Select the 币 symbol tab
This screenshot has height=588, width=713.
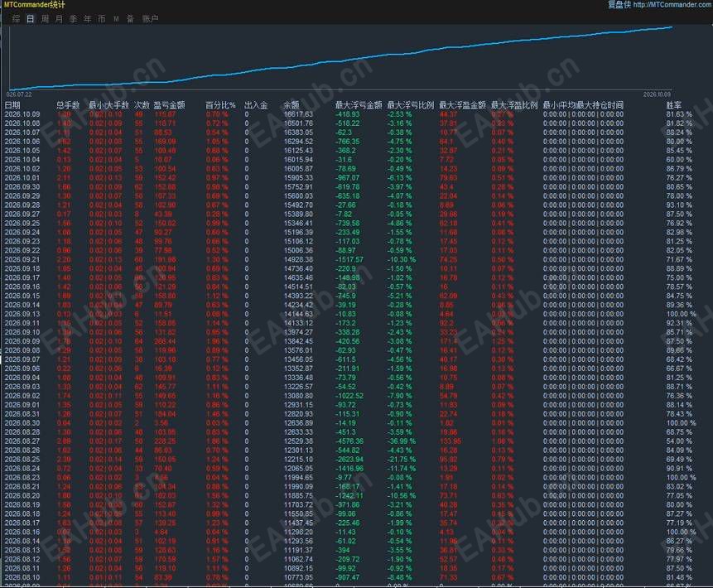tap(101, 19)
